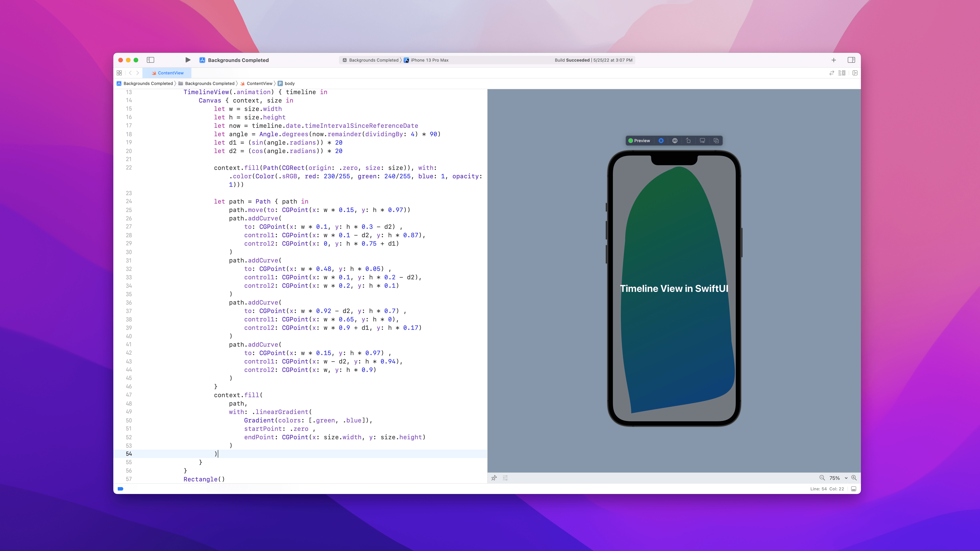Zoom out the preview canvas
Viewport: 980px width, 551px height.
tap(822, 478)
